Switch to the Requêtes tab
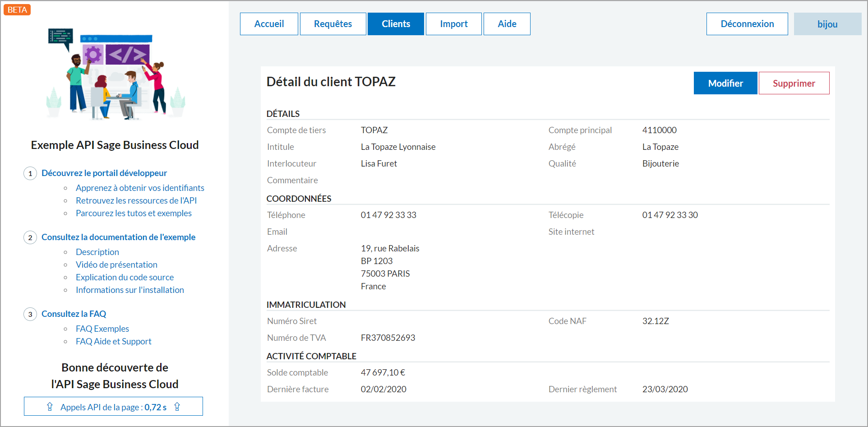The image size is (868, 427). tap(333, 24)
